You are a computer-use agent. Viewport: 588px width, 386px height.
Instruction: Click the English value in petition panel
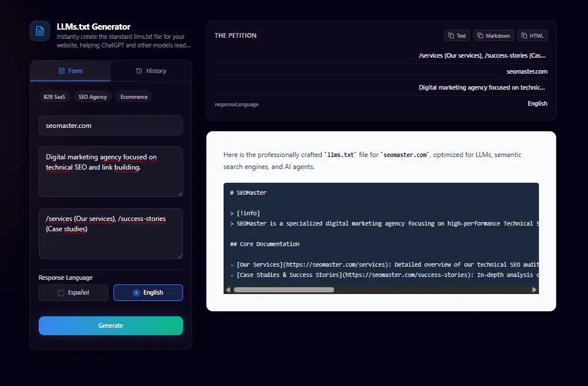tap(537, 103)
